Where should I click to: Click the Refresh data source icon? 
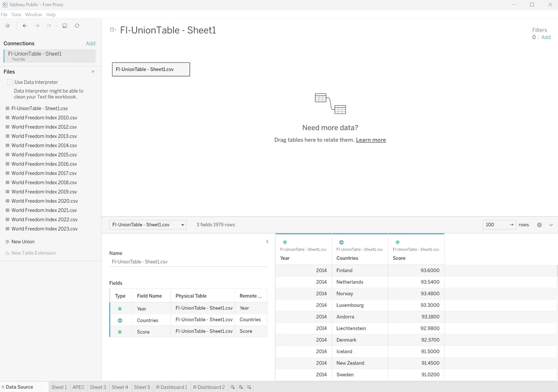tap(77, 26)
